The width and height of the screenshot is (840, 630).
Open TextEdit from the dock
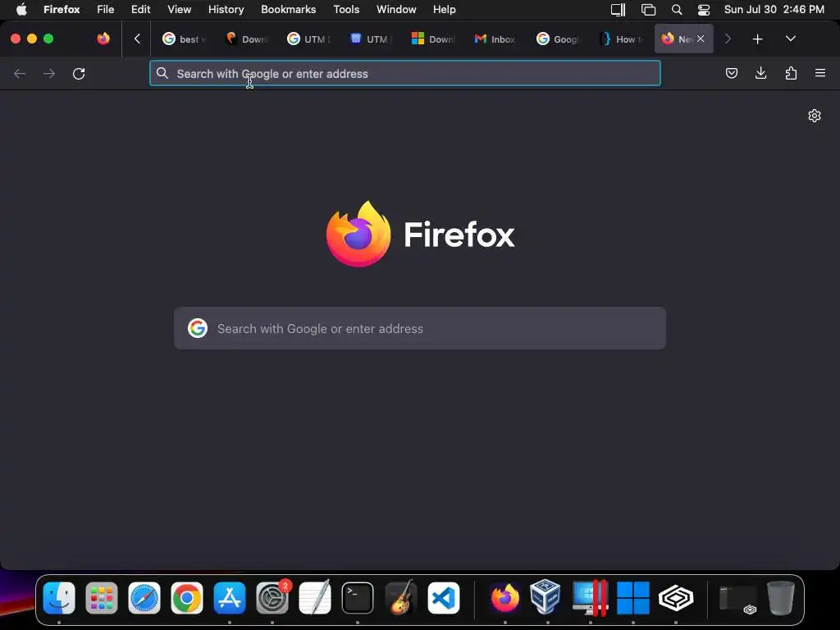pos(314,598)
